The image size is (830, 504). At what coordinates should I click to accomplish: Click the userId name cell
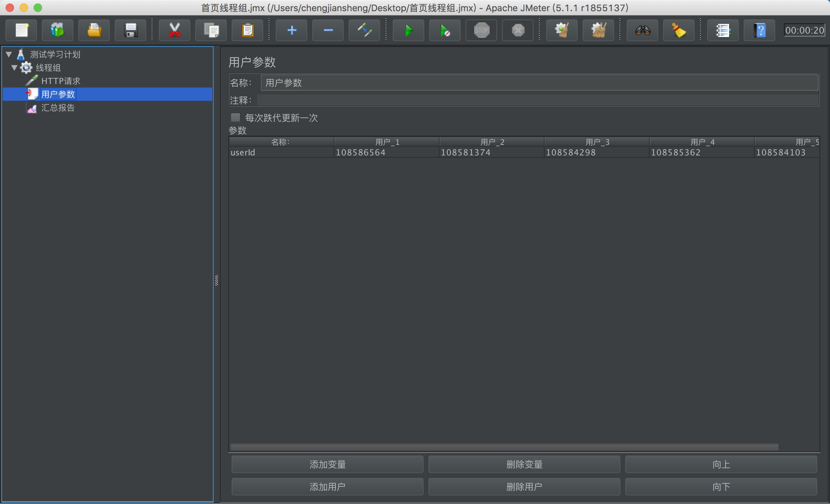coord(282,152)
